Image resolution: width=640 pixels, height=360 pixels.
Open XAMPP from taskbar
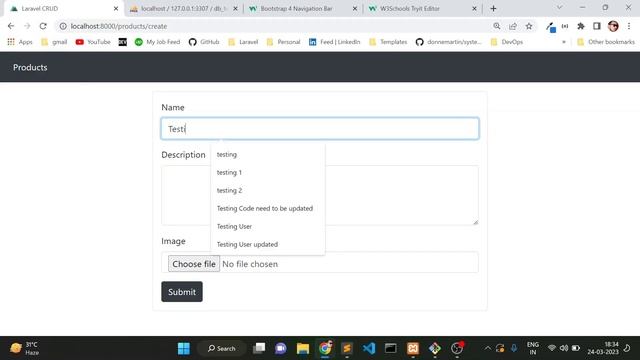pyautogui.click(x=413, y=348)
